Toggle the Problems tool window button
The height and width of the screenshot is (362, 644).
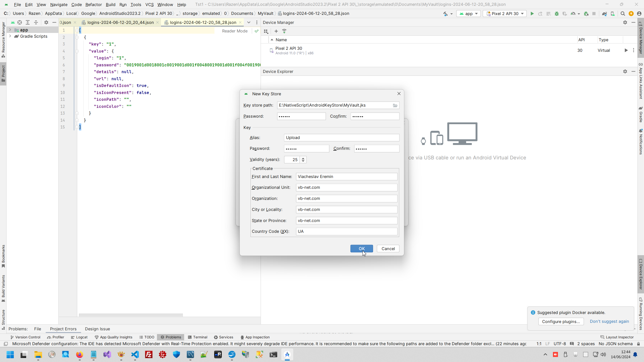coord(171,337)
